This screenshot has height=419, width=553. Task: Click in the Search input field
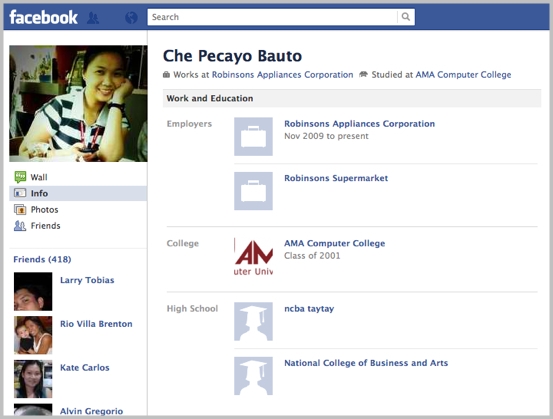[272, 17]
